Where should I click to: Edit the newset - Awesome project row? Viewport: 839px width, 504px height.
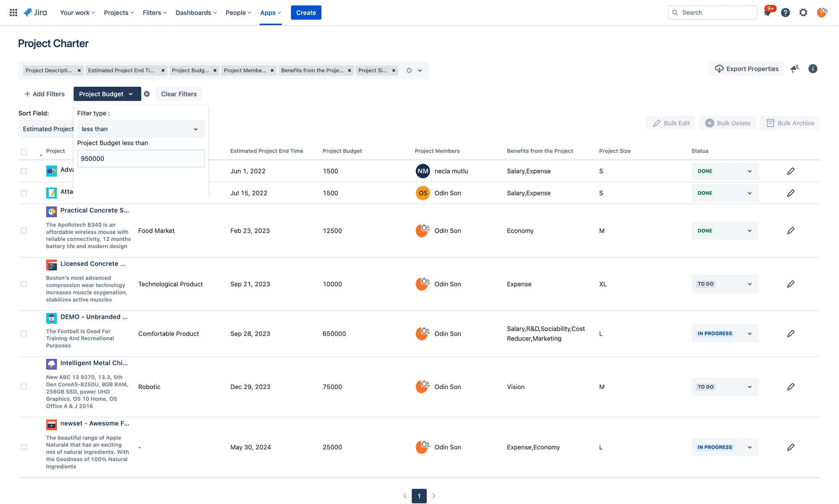click(790, 447)
